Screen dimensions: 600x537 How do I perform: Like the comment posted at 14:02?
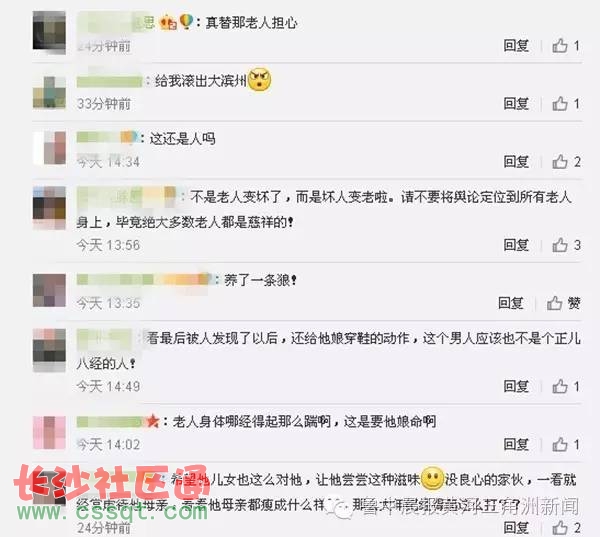click(566, 444)
